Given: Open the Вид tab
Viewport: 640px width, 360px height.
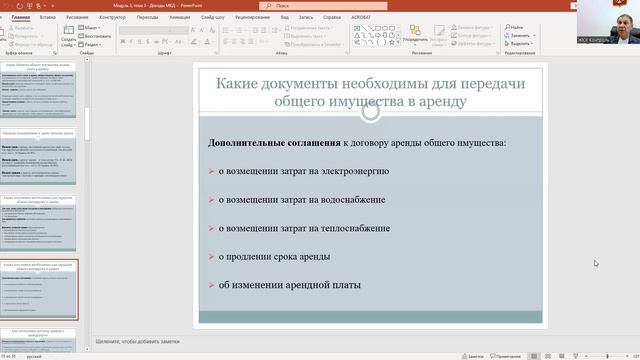Looking at the screenshot, I should (x=284, y=17).
